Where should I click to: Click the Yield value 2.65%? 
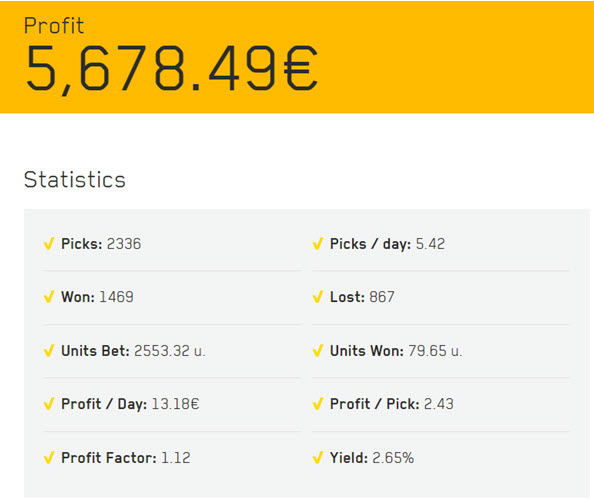393,458
